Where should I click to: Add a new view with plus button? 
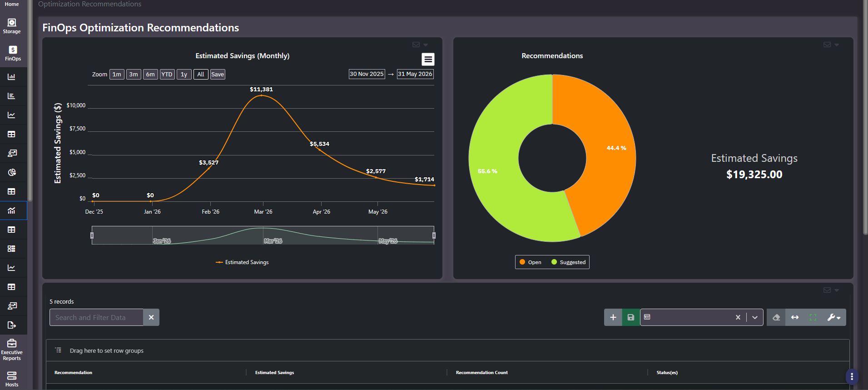[x=613, y=317]
